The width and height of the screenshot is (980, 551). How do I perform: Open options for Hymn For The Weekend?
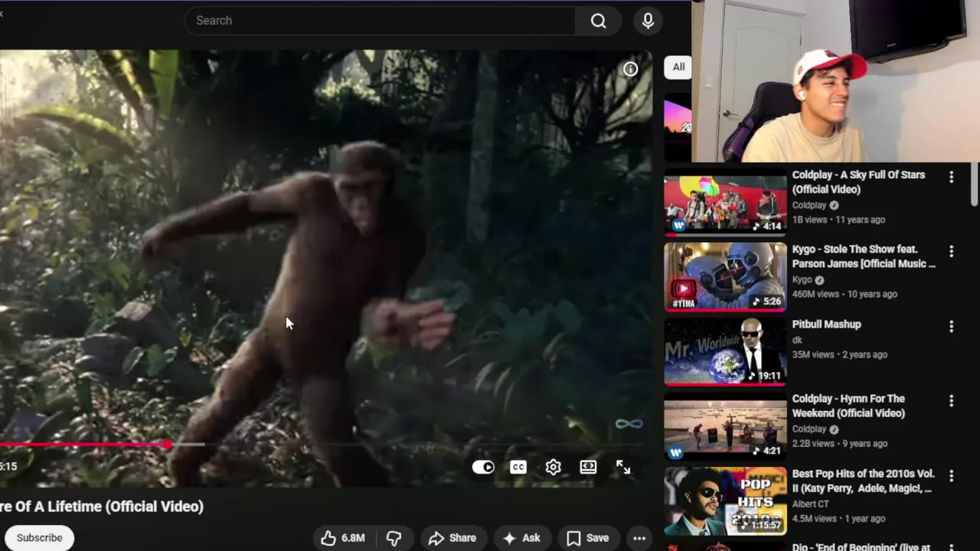pyautogui.click(x=951, y=401)
